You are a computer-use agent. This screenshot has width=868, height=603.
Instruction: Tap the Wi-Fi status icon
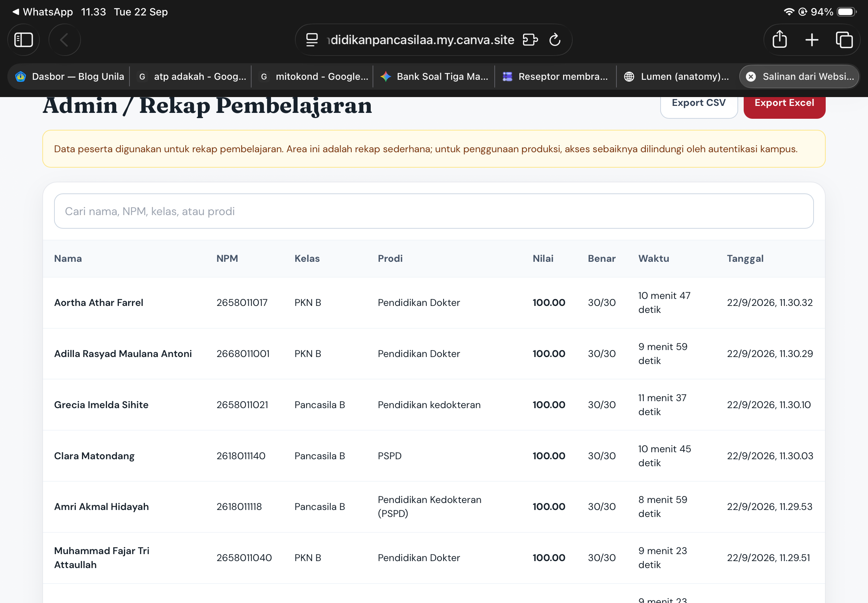(789, 12)
